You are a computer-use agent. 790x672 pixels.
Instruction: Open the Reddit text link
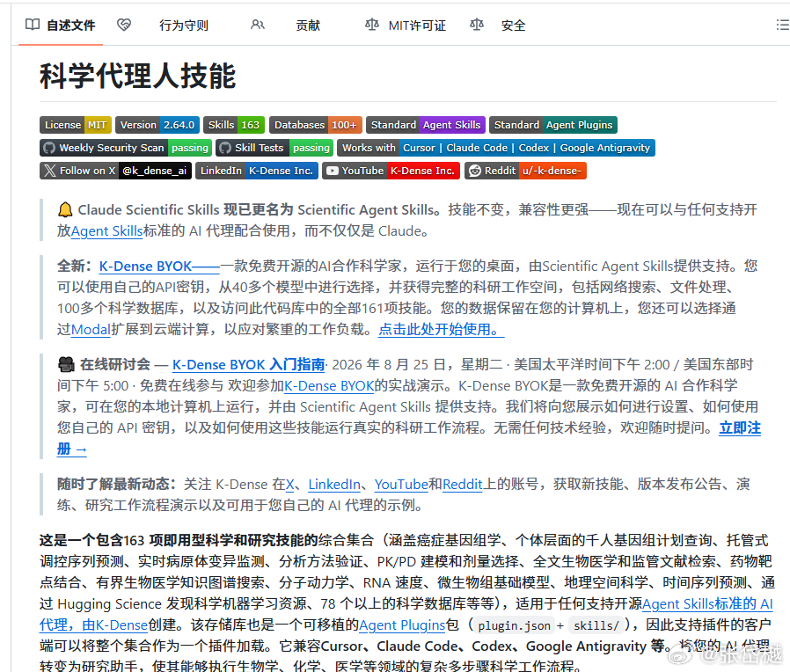[463, 484]
